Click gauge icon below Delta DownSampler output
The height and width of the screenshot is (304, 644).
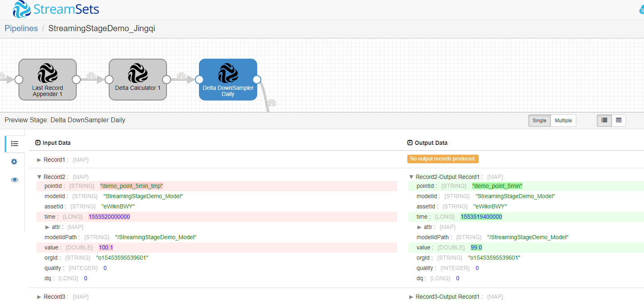[x=272, y=103]
